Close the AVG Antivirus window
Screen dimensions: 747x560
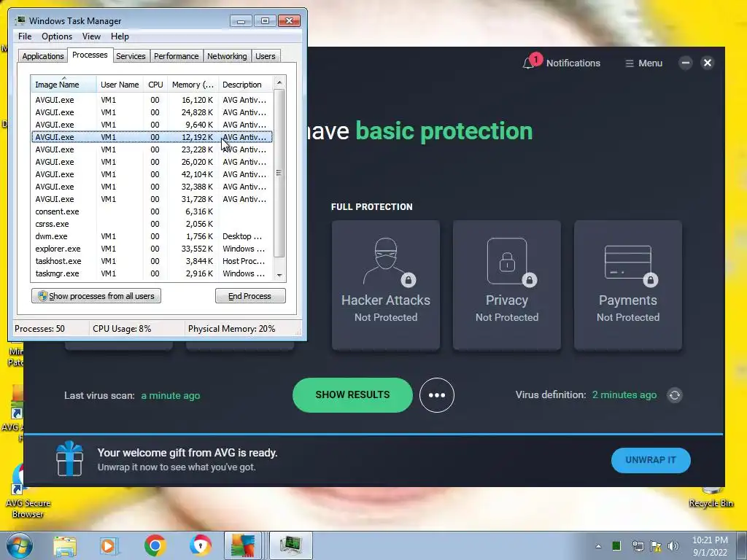pyautogui.click(x=708, y=63)
